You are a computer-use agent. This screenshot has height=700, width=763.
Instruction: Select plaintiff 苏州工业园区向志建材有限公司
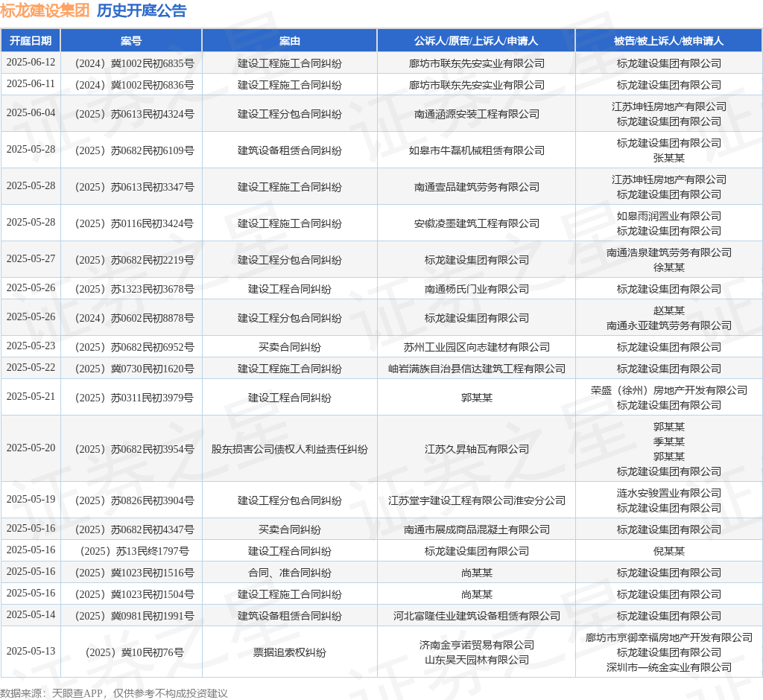[x=476, y=347]
